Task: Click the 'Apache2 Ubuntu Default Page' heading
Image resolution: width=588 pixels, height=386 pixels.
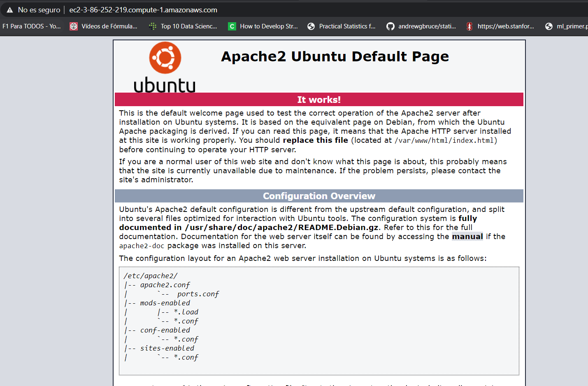Action: click(x=335, y=56)
